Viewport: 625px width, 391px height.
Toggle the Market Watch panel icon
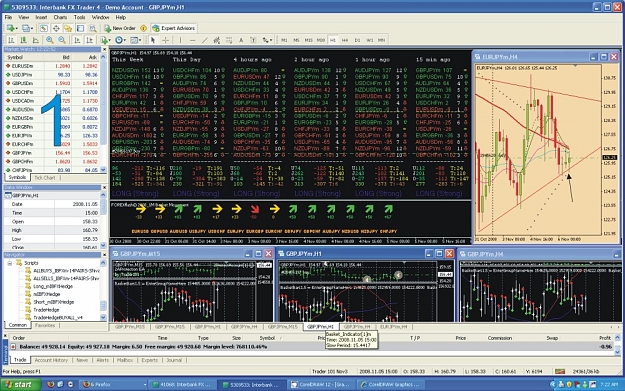tap(43, 28)
